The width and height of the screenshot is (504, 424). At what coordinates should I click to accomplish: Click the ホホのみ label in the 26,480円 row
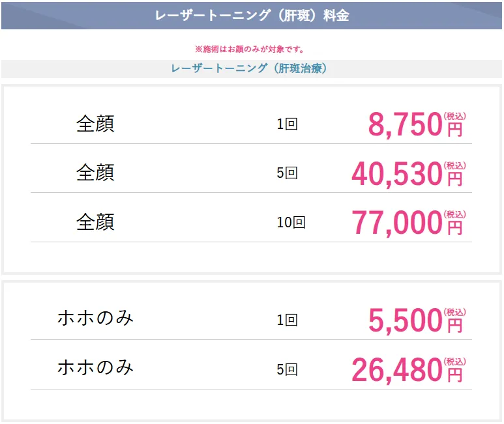click(95, 367)
